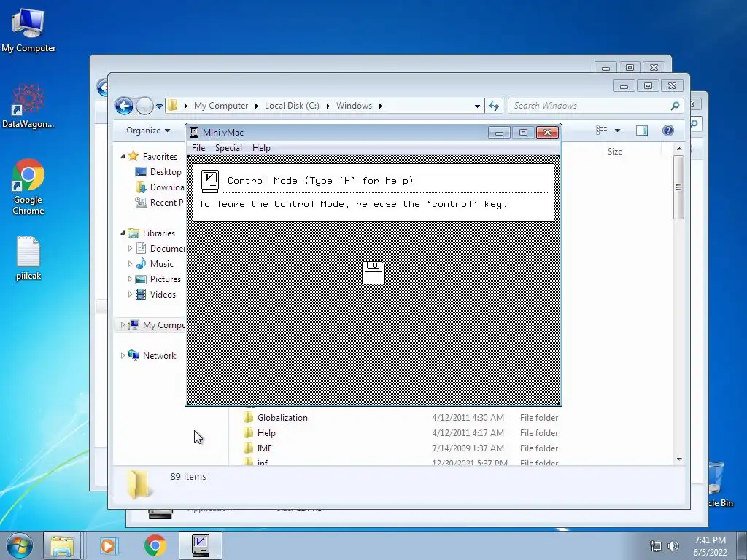Open the Help menu in Mini vMac
Screen dimensions: 747x560
pos(261,148)
